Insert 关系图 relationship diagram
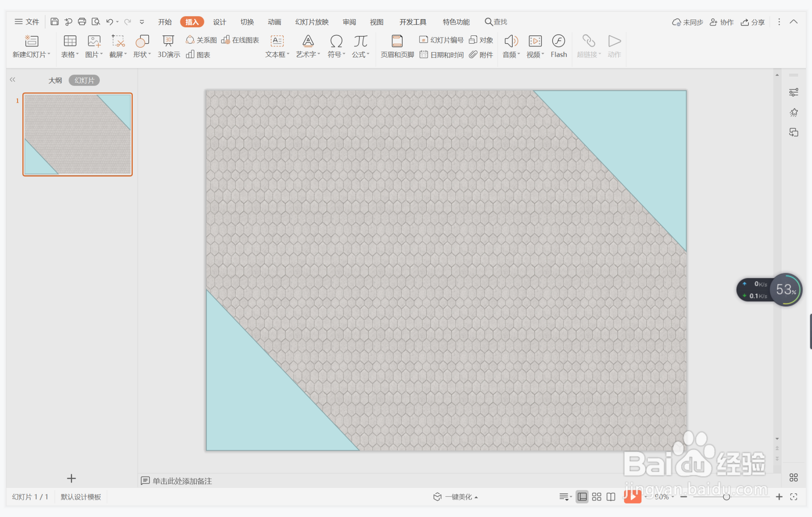812x517 pixels. click(x=202, y=40)
